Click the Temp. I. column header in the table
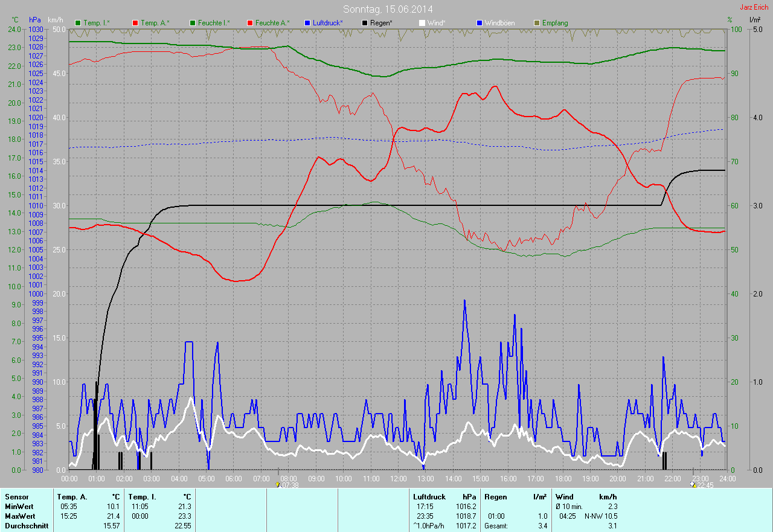The height and width of the screenshot is (532, 773). click(x=142, y=497)
